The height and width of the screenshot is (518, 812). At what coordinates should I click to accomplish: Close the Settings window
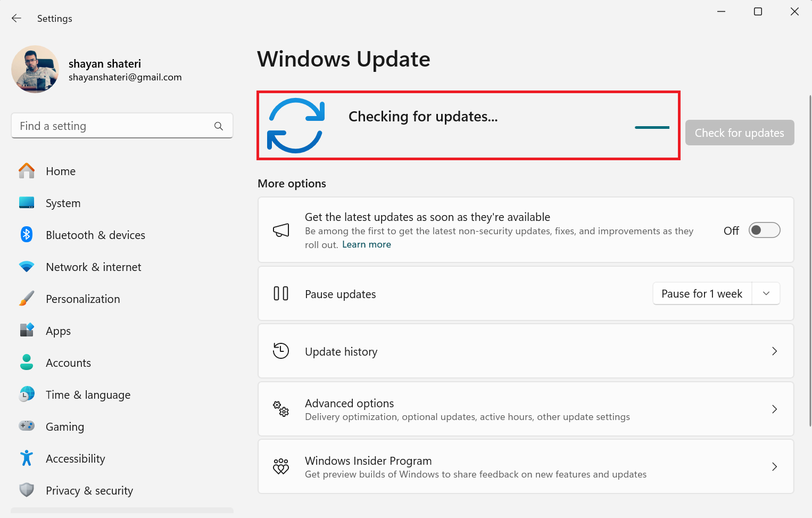[795, 12]
